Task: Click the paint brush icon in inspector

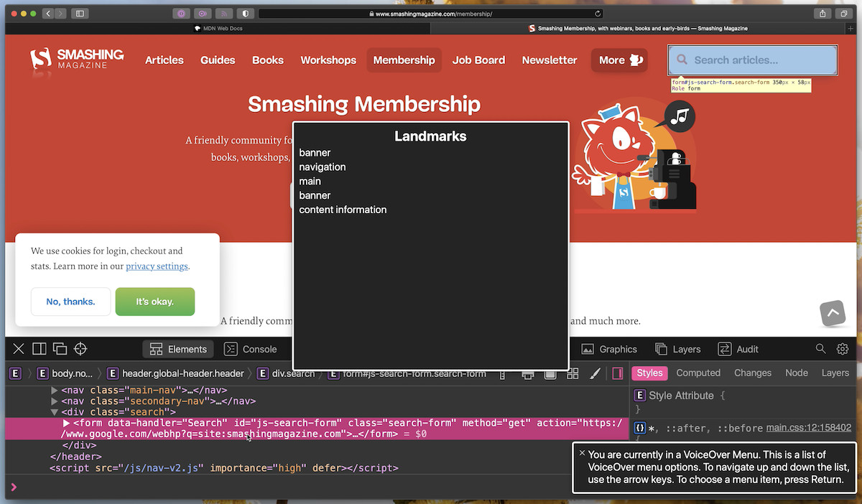Action: click(595, 373)
